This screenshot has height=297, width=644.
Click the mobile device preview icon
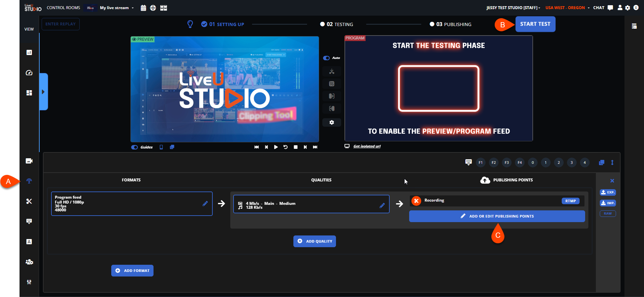pyautogui.click(x=161, y=147)
